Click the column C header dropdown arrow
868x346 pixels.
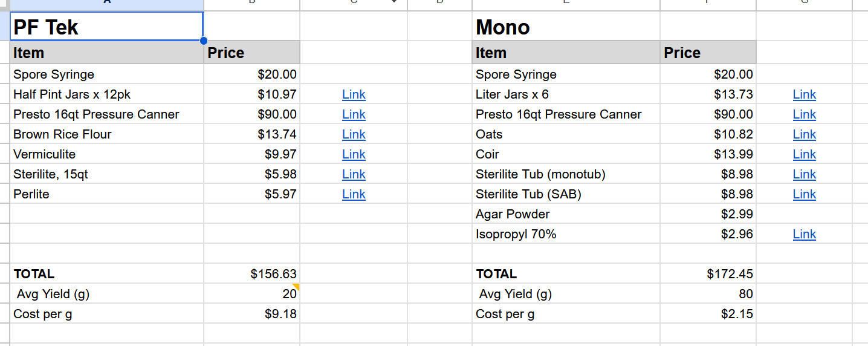[394, 2]
